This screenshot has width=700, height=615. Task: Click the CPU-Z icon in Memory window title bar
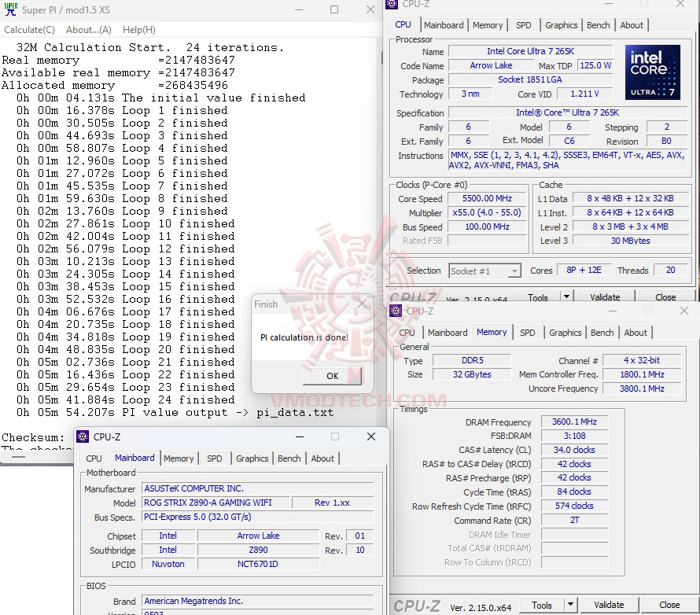click(x=395, y=311)
